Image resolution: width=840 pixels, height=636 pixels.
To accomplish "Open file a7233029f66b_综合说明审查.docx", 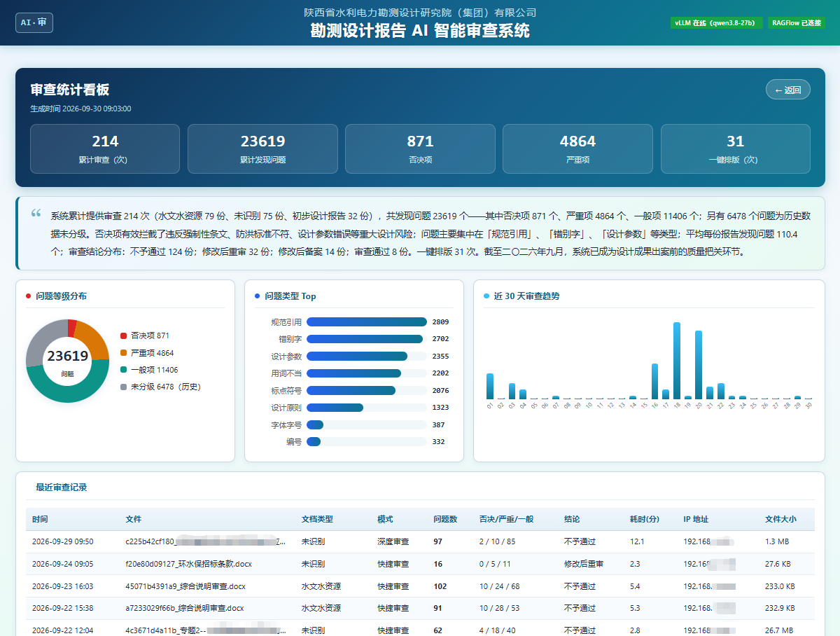I will (x=185, y=608).
